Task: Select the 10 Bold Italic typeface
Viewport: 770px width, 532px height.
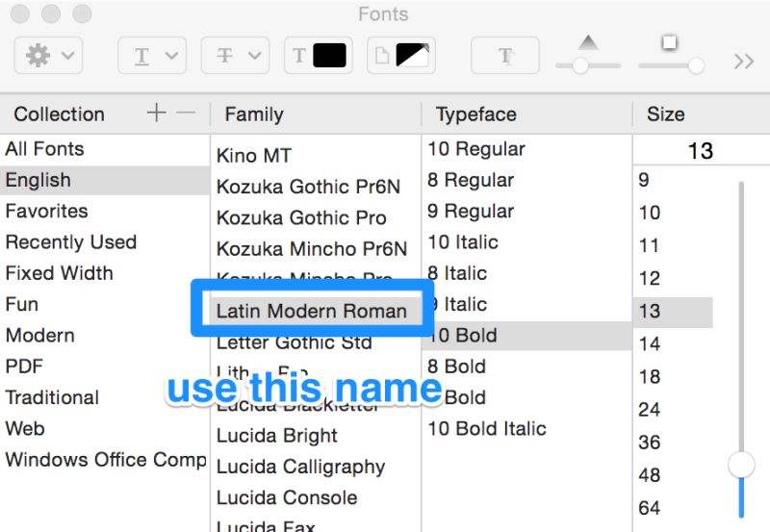Action: [526, 429]
